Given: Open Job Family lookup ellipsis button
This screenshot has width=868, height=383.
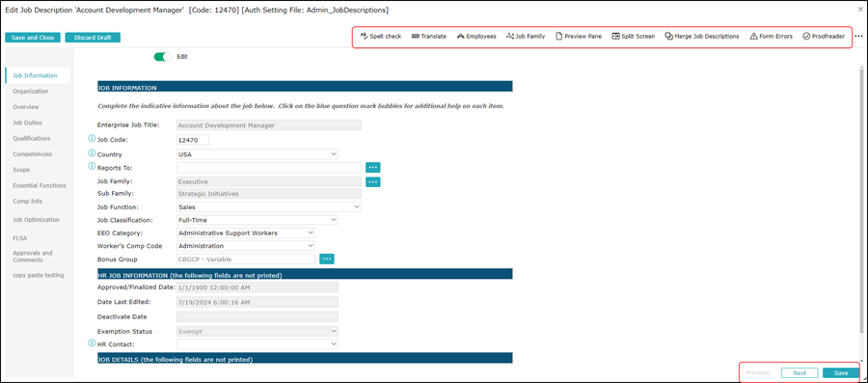Looking at the screenshot, I should pos(373,181).
